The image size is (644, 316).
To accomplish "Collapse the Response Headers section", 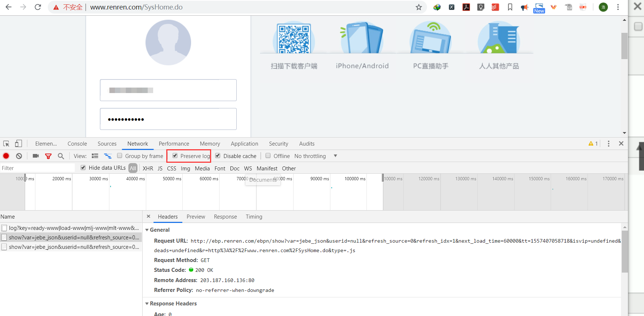I will coord(147,304).
